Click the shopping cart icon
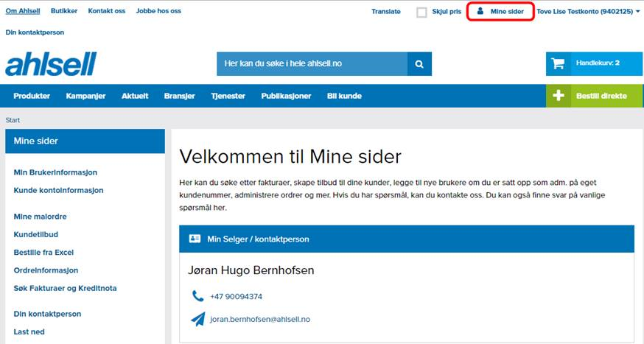Screen dimensions: 644x344 (558, 63)
